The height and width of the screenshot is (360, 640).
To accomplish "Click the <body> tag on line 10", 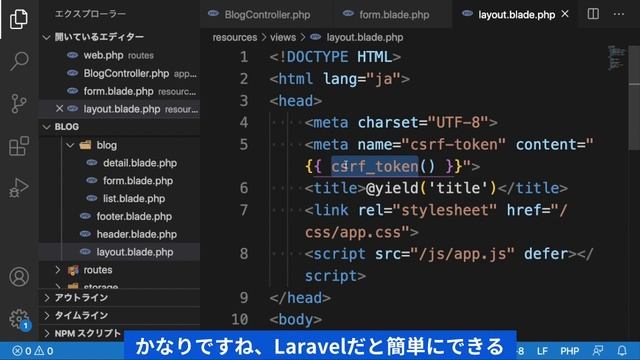I will click(x=296, y=319).
